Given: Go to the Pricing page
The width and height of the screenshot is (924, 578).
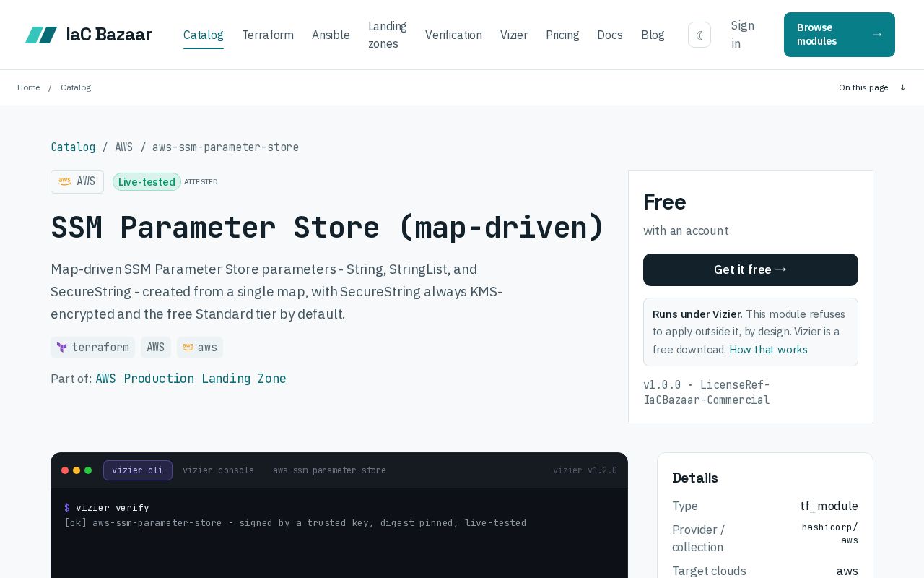Looking at the screenshot, I should pyautogui.click(x=562, y=35).
